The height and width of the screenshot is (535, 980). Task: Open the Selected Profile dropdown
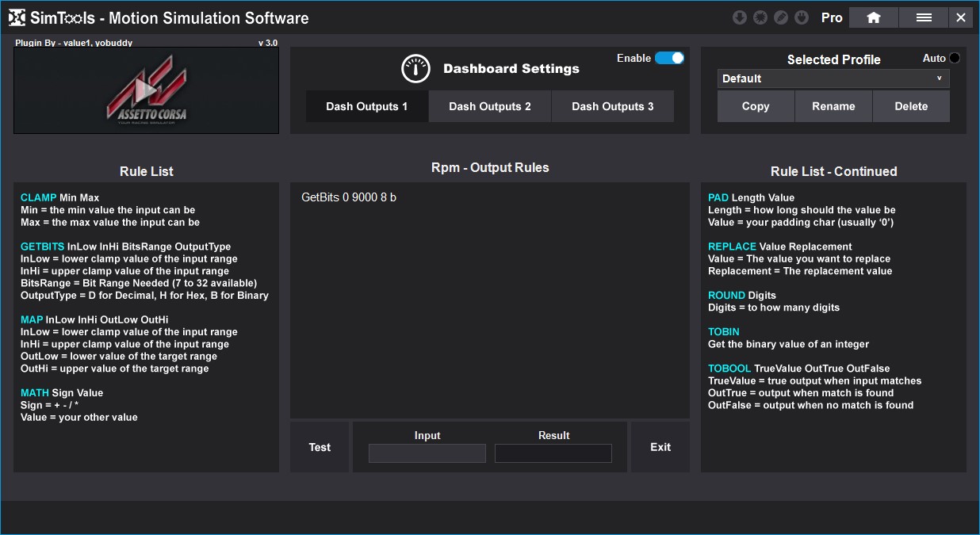[833, 78]
